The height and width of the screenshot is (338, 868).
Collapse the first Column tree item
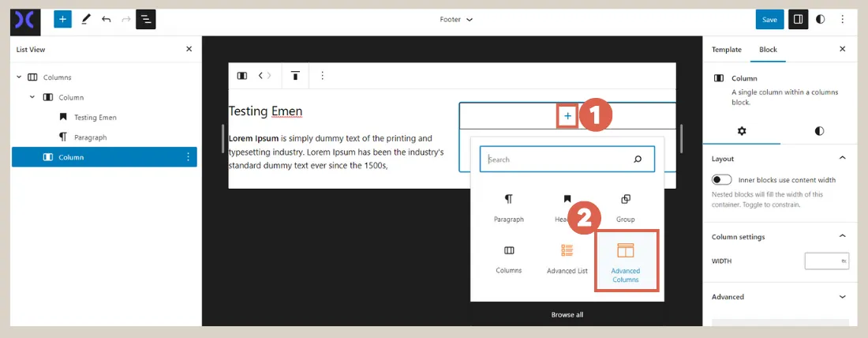click(32, 97)
